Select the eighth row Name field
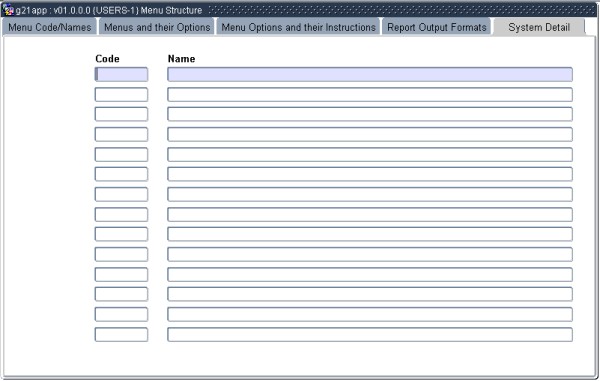 pyautogui.click(x=370, y=215)
